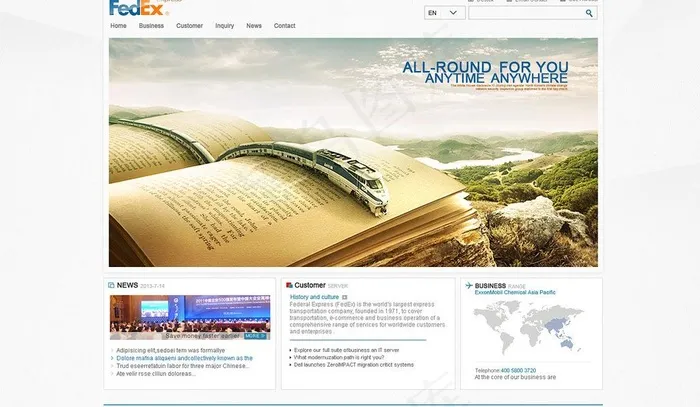The image size is (700, 407).
Task: Click the Customer section icon
Action: (289, 286)
